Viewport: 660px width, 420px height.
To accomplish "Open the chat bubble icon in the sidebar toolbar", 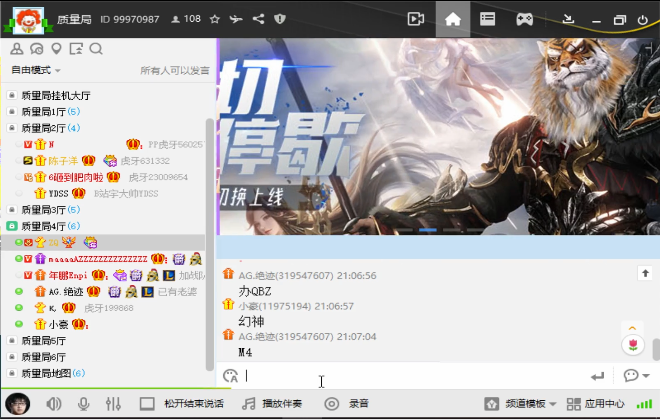I will click(x=37, y=49).
